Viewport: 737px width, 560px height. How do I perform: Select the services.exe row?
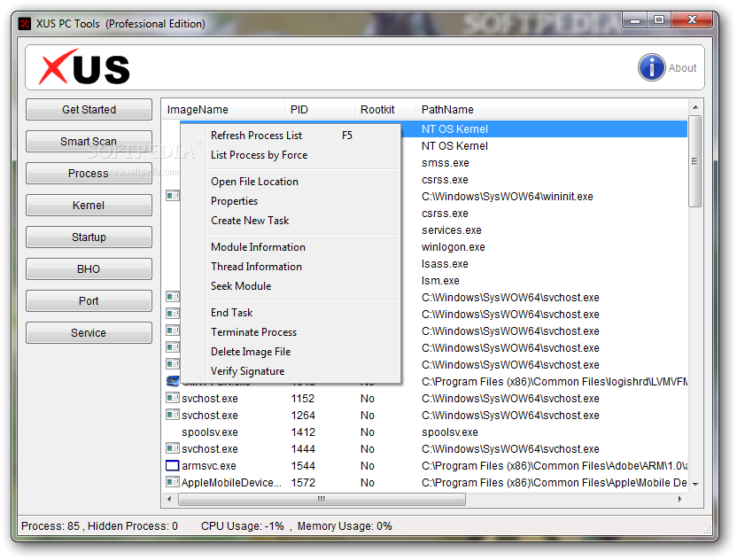(x=451, y=229)
